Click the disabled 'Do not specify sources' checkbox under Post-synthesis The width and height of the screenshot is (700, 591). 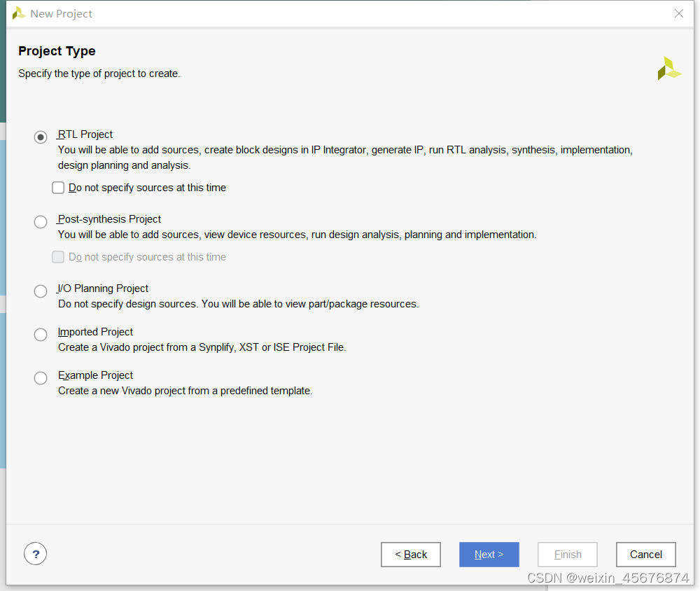58,256
